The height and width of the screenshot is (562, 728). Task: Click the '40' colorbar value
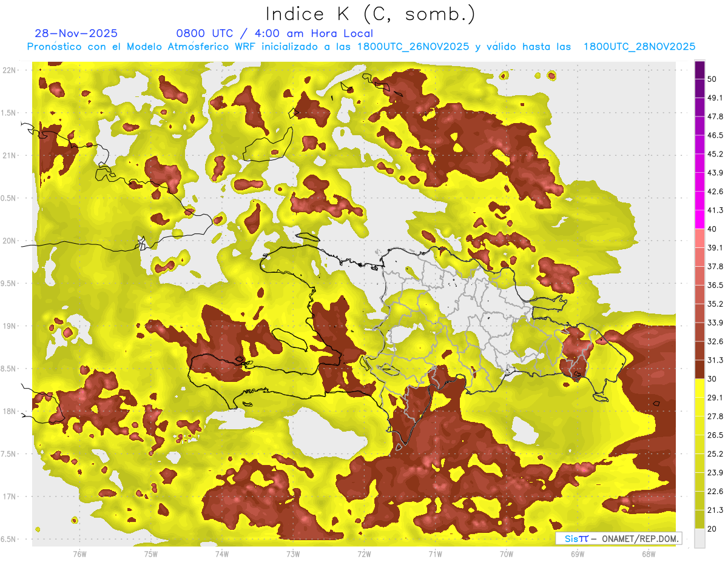[x=713, y=229]
